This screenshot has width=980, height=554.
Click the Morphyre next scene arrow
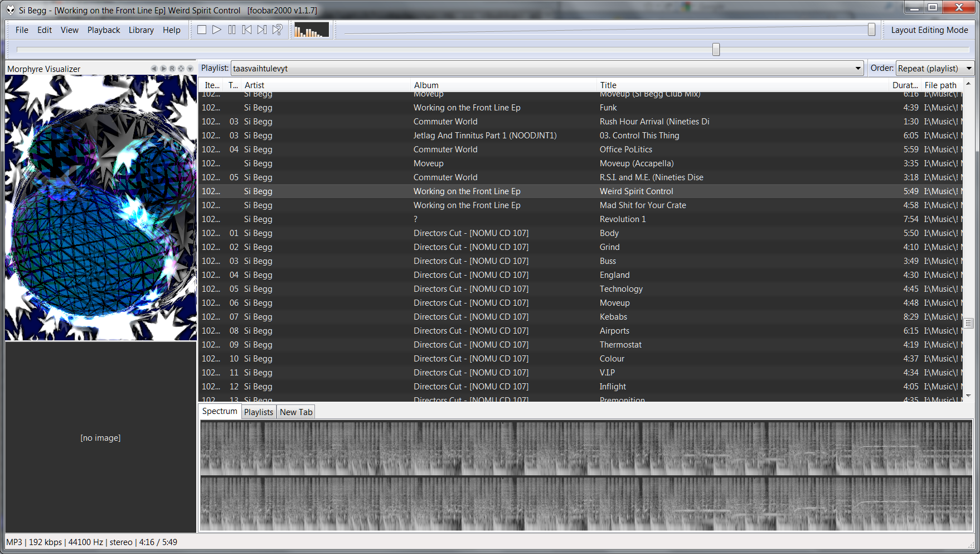163,69
